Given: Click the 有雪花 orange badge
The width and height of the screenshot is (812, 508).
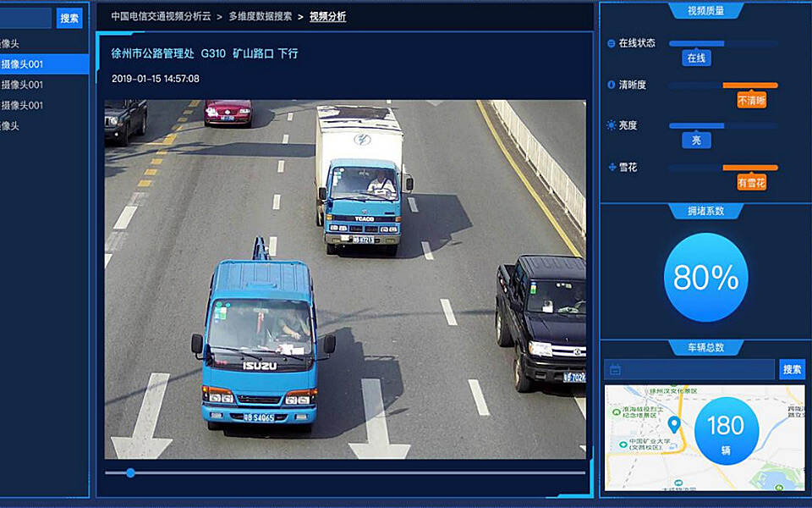Looking at the screenshot, I should tap(751, 182).
